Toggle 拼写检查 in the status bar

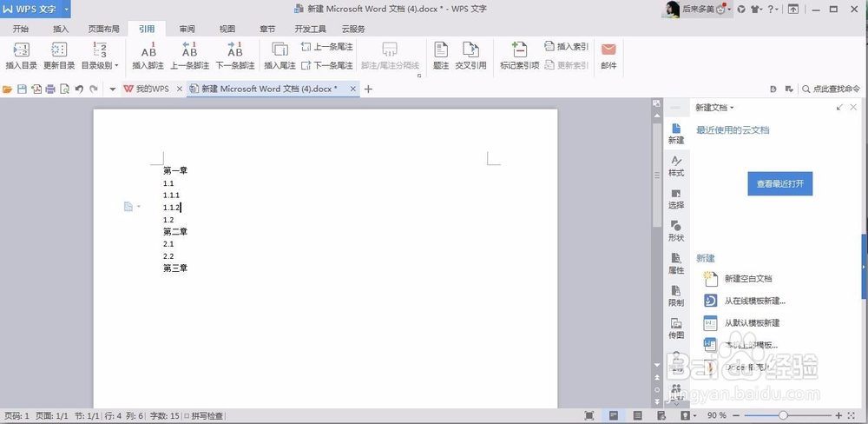204,415
